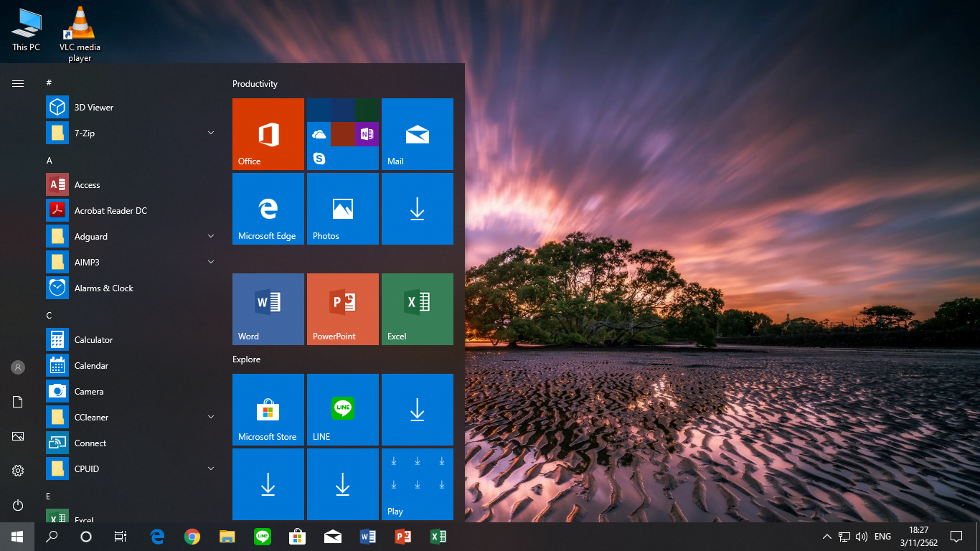Open LINE from the taskbar
Viewport: 980px width, 551px height.
(262, 537)
